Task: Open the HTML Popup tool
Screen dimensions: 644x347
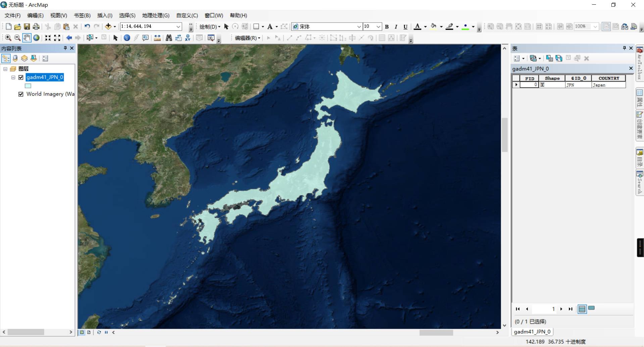Action: 145,38
